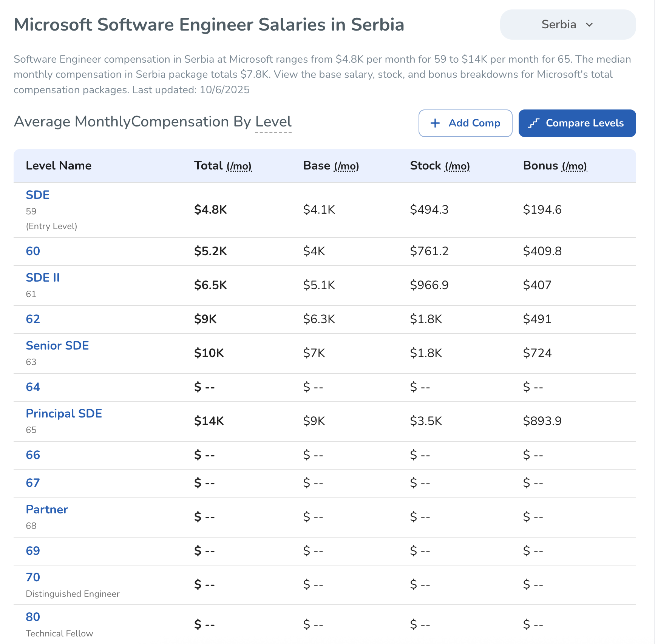Viewport: 655px width, 644px height.
Task: Click the chevron arrow beside Serbia
Action: click(589, 25)
